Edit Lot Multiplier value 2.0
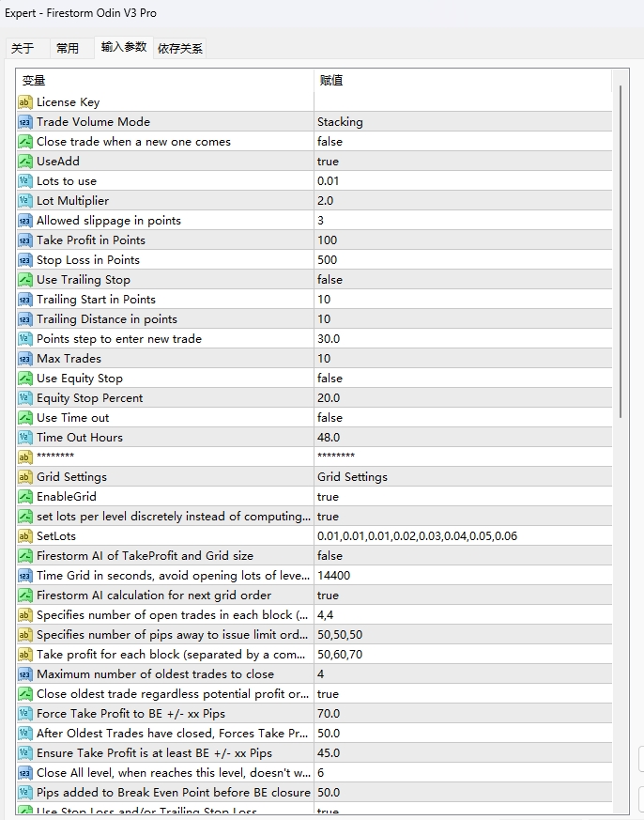 tap(463, 201)
